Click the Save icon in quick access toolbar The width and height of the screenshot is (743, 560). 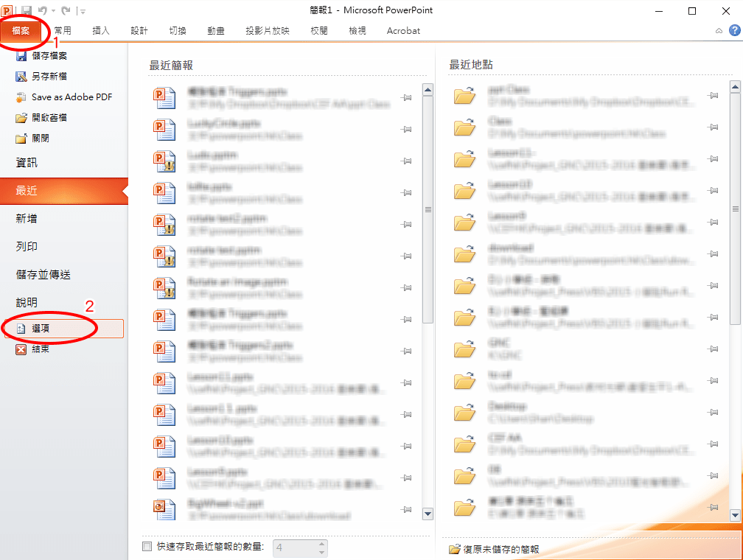point(26,10)
